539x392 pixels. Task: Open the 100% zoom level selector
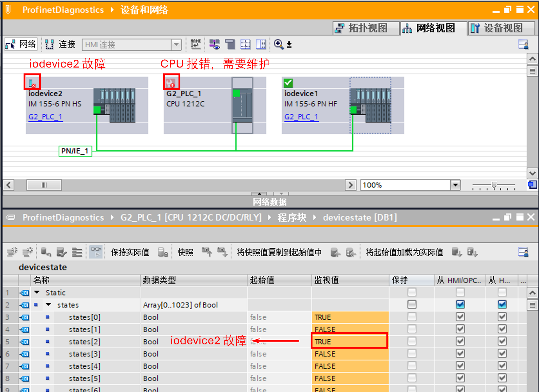(x=456, y=185)
